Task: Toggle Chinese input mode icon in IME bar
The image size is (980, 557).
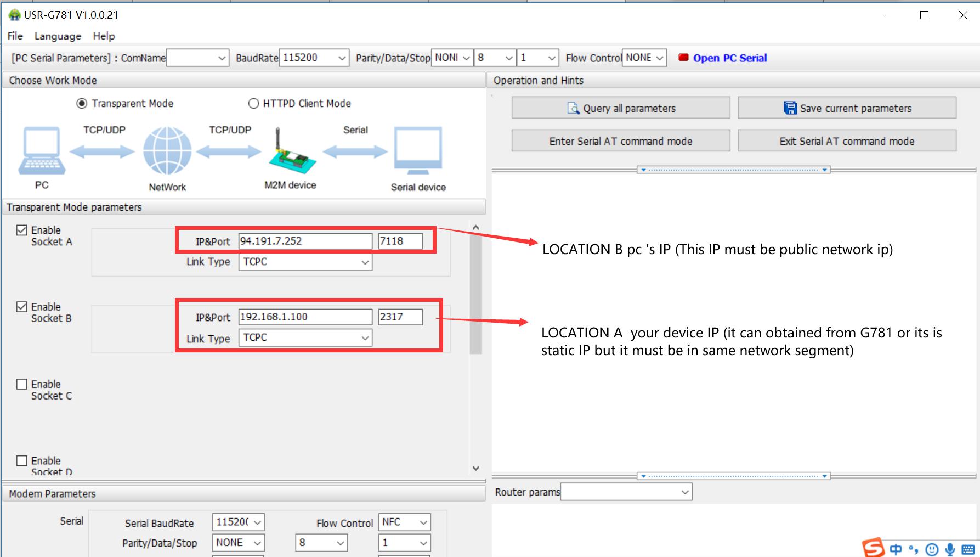Action: tap(896, 549)
